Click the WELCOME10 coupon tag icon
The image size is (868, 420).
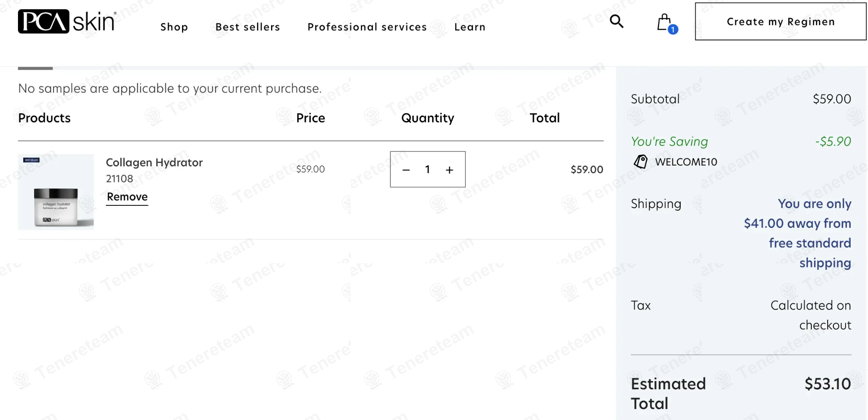[x=640, y=162]
